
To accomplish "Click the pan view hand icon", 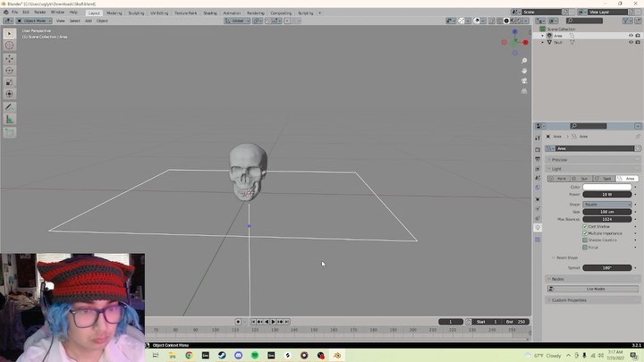I will pyautogui.click(x=524, y=71).
